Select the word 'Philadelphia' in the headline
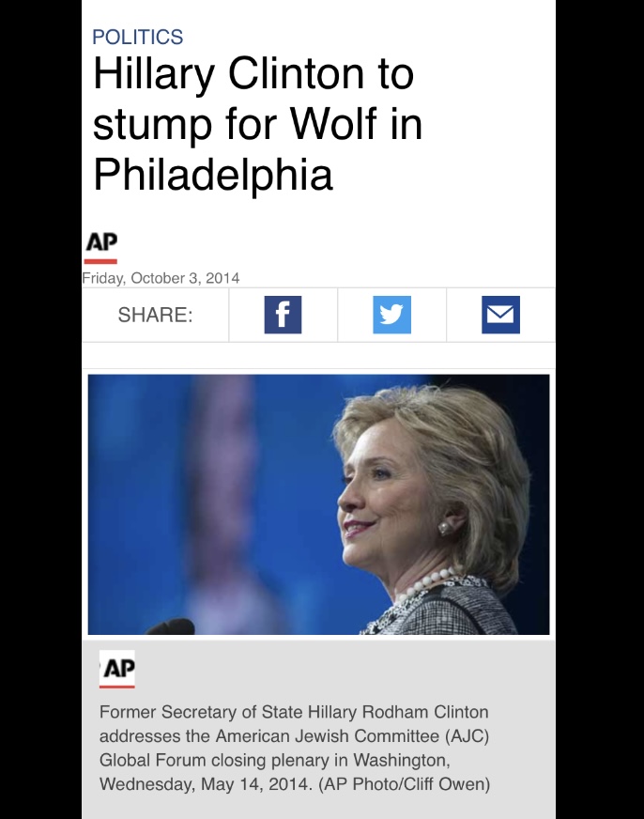644x819 pixels. point(213,174)
